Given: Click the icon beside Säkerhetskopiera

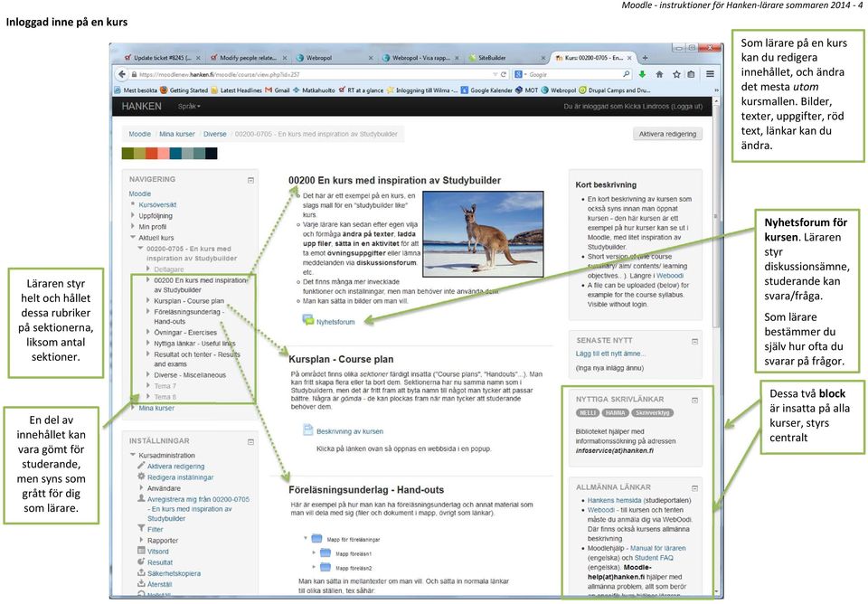Looking at the screenshot, I should coord(141,573).
